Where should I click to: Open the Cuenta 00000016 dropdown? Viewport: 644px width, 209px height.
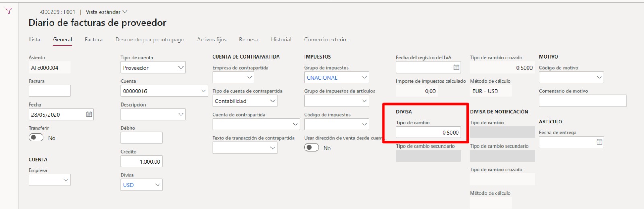pyautogui.click(x=204, y=91)
